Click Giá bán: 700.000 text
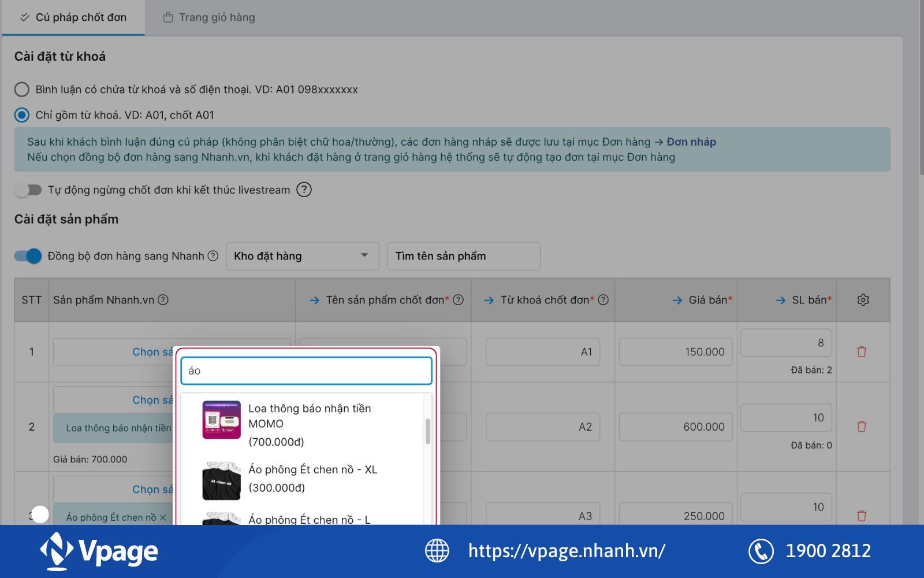The image size is (924, 578). coord(90,460)
